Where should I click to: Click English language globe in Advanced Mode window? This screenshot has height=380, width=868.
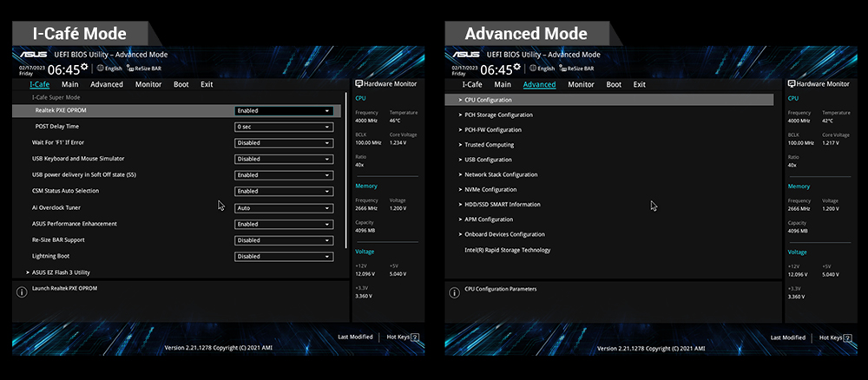533,69
